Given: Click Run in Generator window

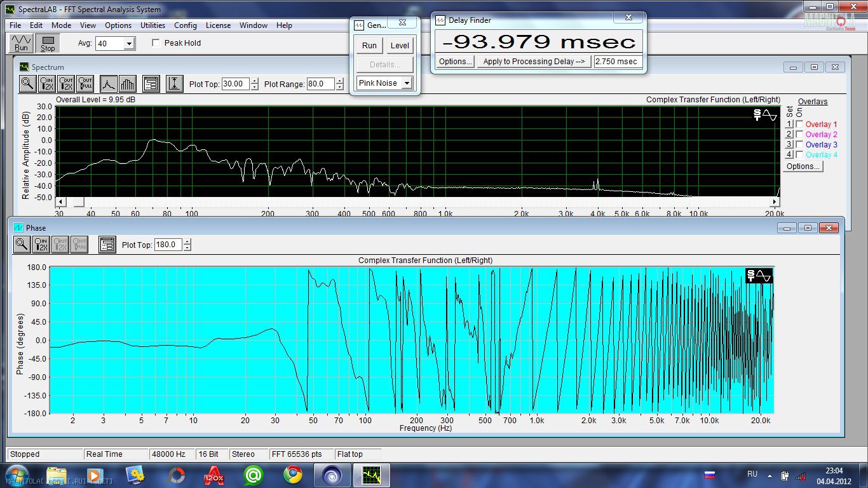Looking at the screenshot, I should (x=369, y=46).
